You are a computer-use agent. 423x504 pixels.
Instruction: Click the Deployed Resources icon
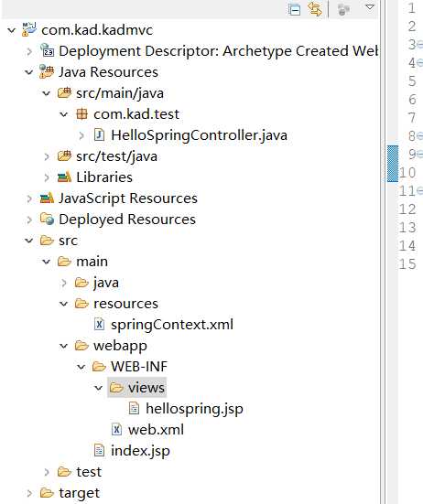tap(47, 219)
